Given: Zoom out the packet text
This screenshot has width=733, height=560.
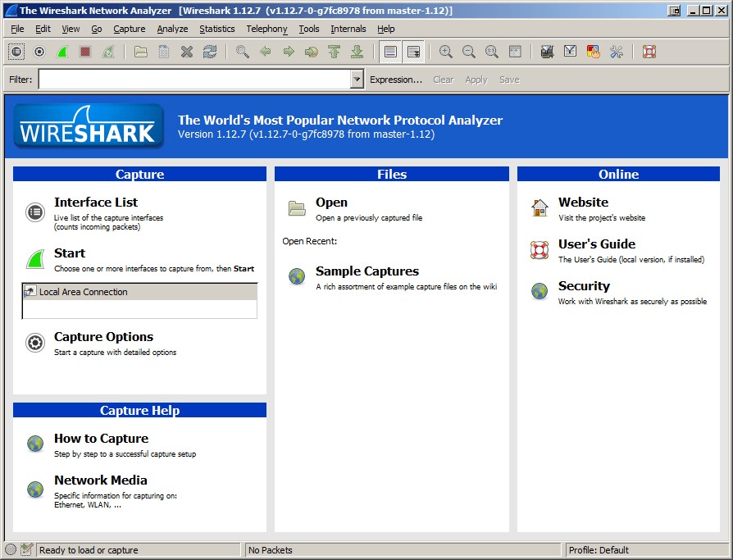Looking at the screenshot, I should coord(468,52).
